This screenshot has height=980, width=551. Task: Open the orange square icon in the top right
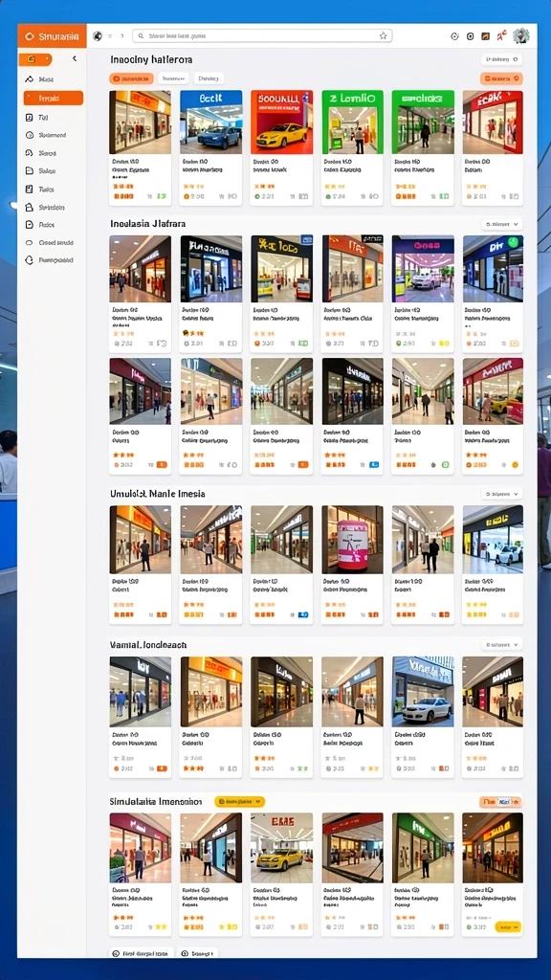[485, 36]
